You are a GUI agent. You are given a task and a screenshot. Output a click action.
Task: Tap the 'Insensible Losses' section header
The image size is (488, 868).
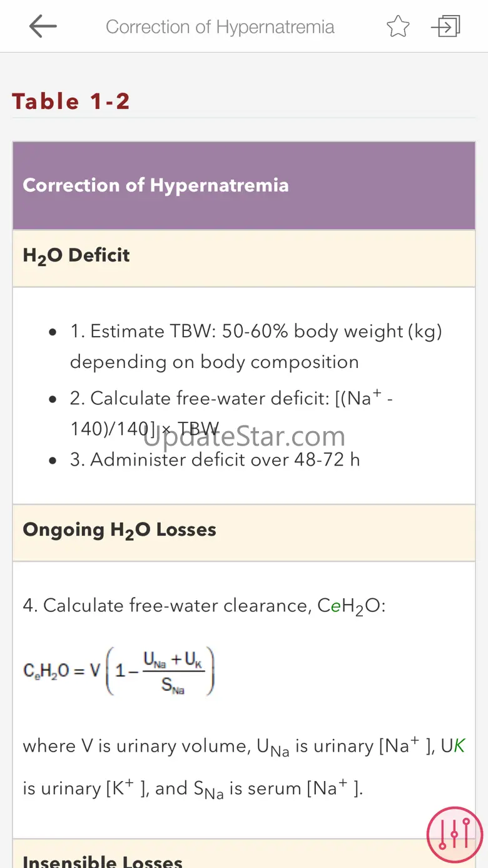tap(103, 861)
